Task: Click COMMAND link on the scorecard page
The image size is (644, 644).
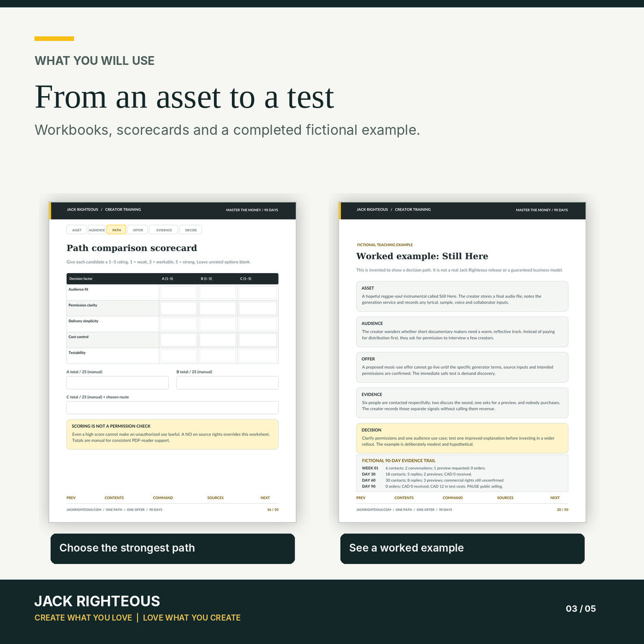Action: click(x=163, y=497)
